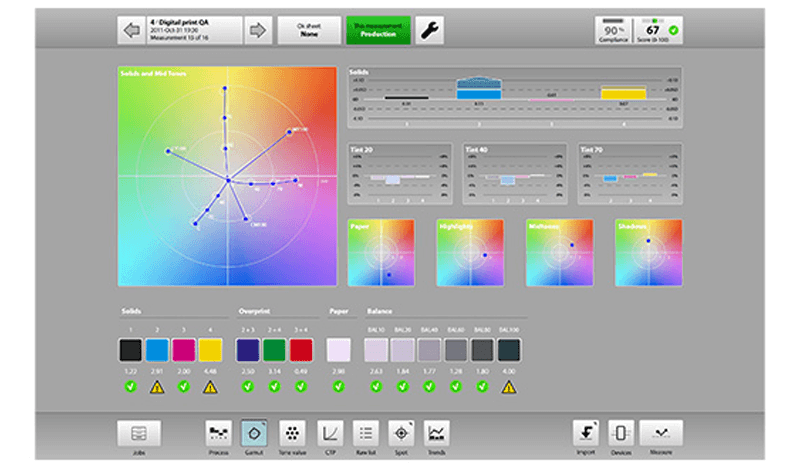Click the yellow bar in Solids chart
800x470 pixels.
click(623, 93)
